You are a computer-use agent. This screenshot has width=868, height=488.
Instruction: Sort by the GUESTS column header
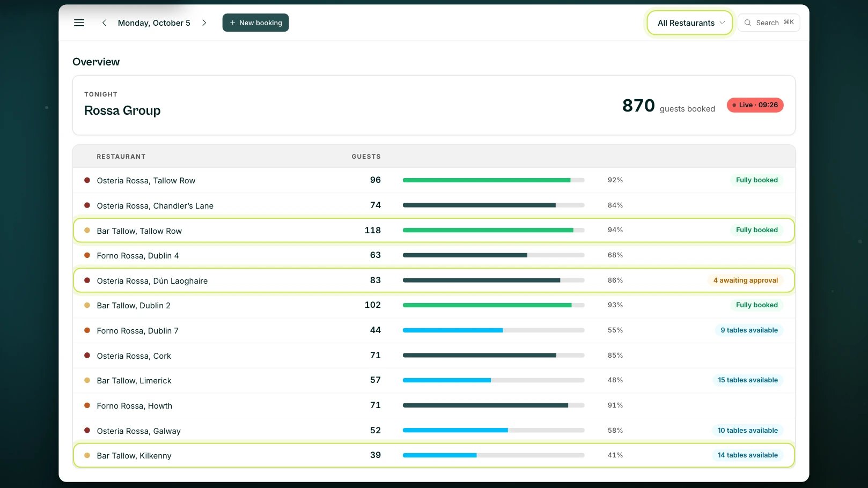click(x=366, y=157)
